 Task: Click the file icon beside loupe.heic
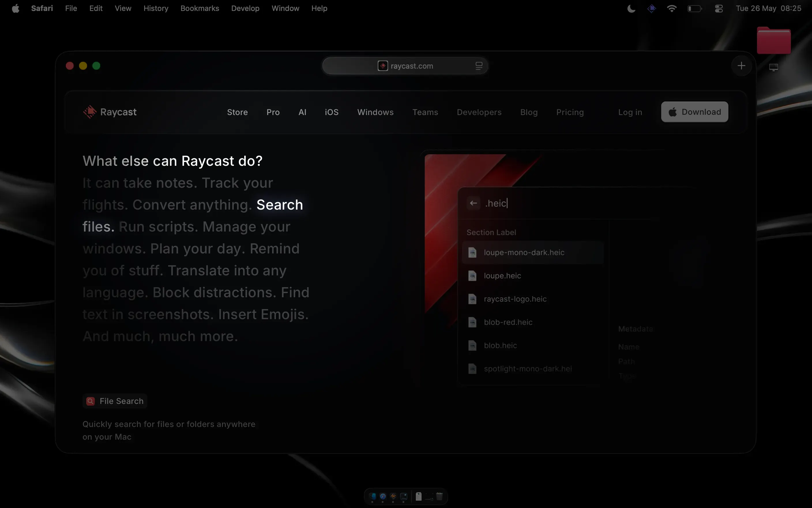[472, 276]
